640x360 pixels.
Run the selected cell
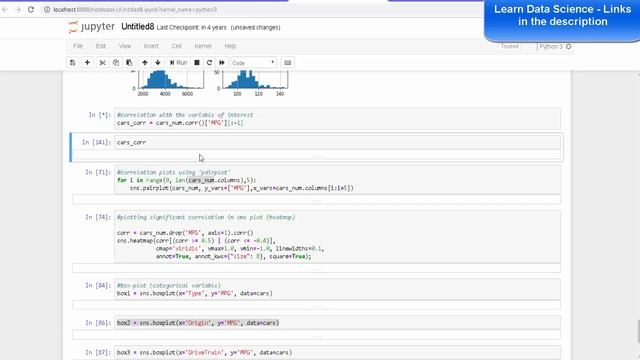click(x=178, y=62)
